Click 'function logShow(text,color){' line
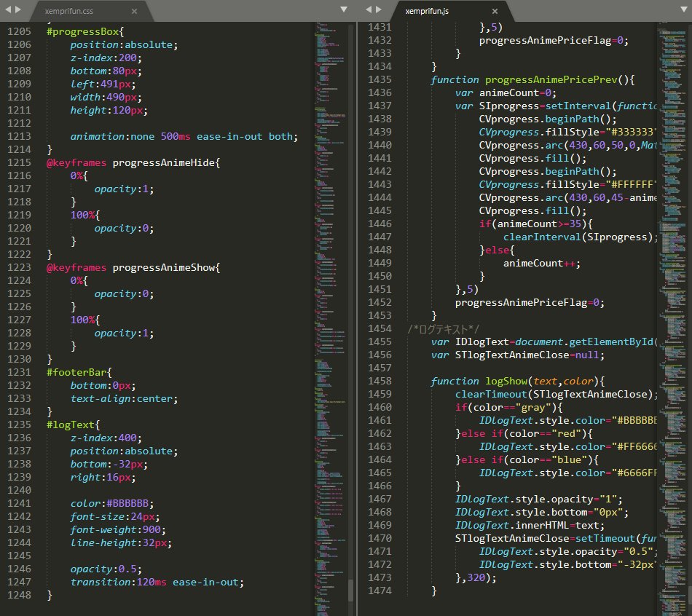692x616 pixels. [x=518, y=382]
